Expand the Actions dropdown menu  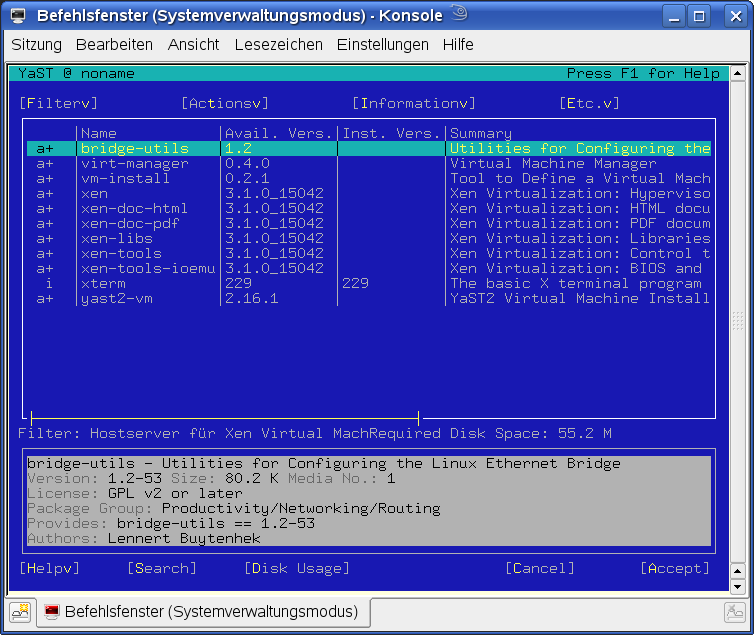point(225,103)
